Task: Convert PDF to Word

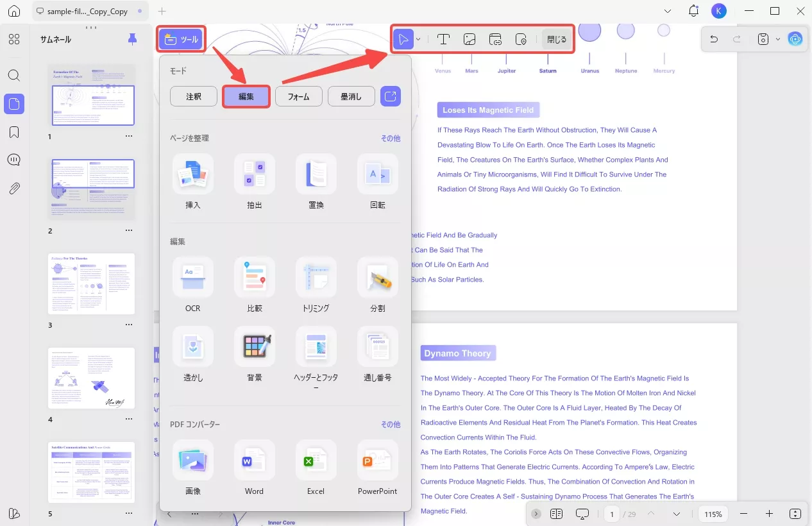Action: click(x=255, y=468)
